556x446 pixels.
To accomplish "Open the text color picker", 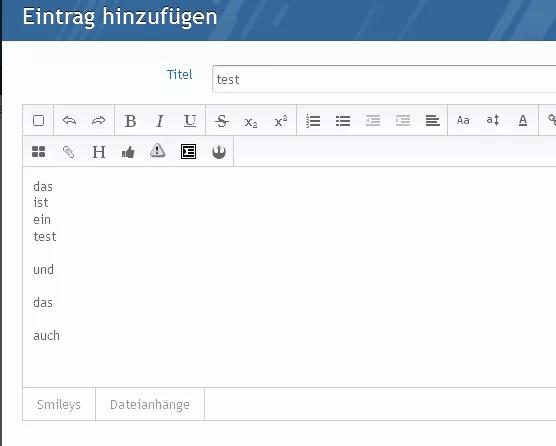I will (x=523, y=121).
